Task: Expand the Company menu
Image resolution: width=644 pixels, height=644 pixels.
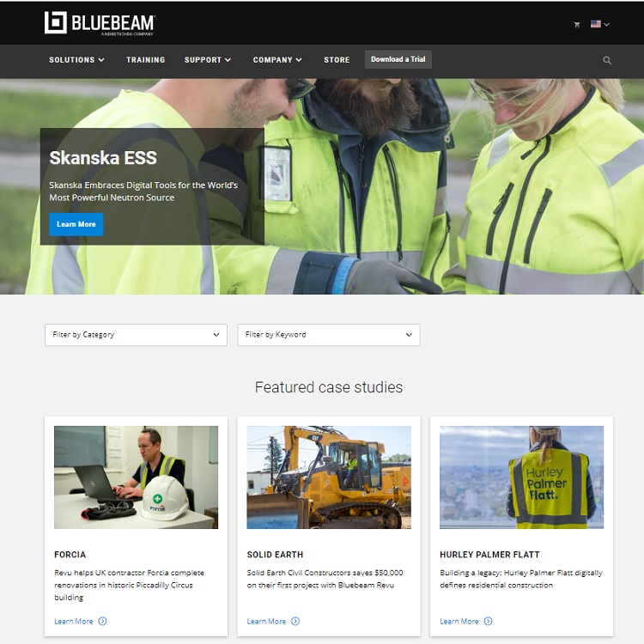Action: pos(277,60)
